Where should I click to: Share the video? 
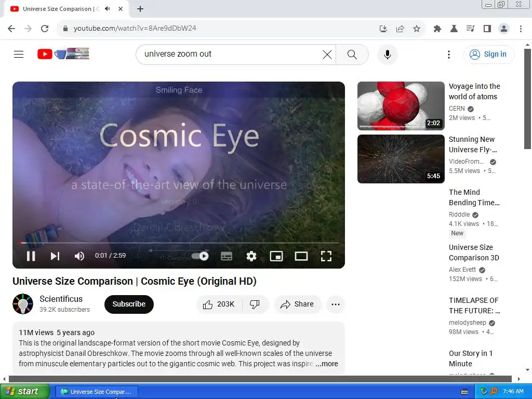[x=297, y=304]
